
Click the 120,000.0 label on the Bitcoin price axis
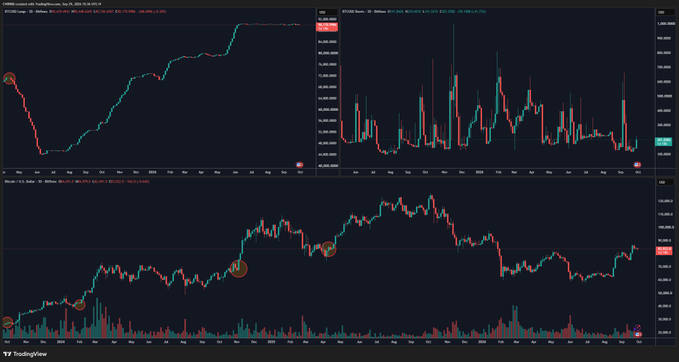pos(665,201)
